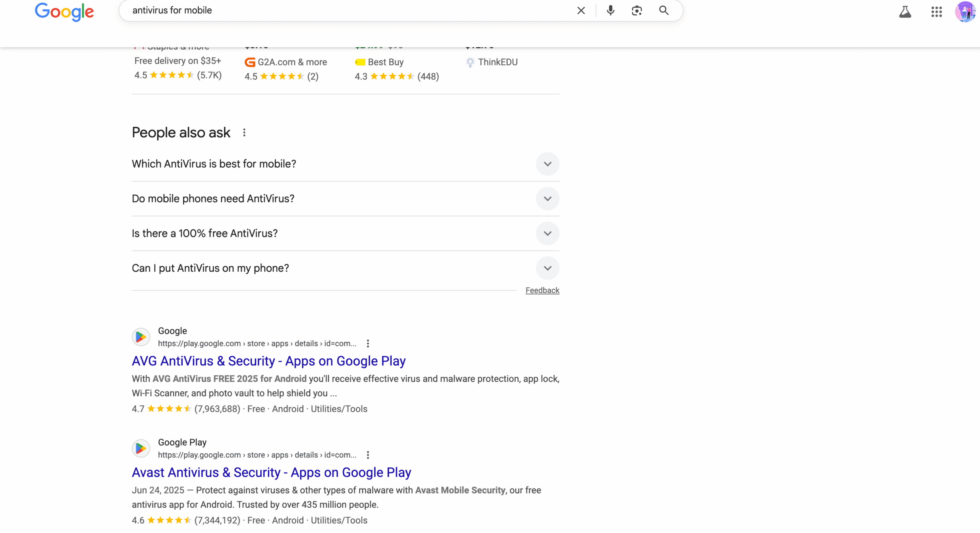Screen dimensions: 980x533
Task: Click Avast result URL breadcrumb
Action: click(257, 455)
